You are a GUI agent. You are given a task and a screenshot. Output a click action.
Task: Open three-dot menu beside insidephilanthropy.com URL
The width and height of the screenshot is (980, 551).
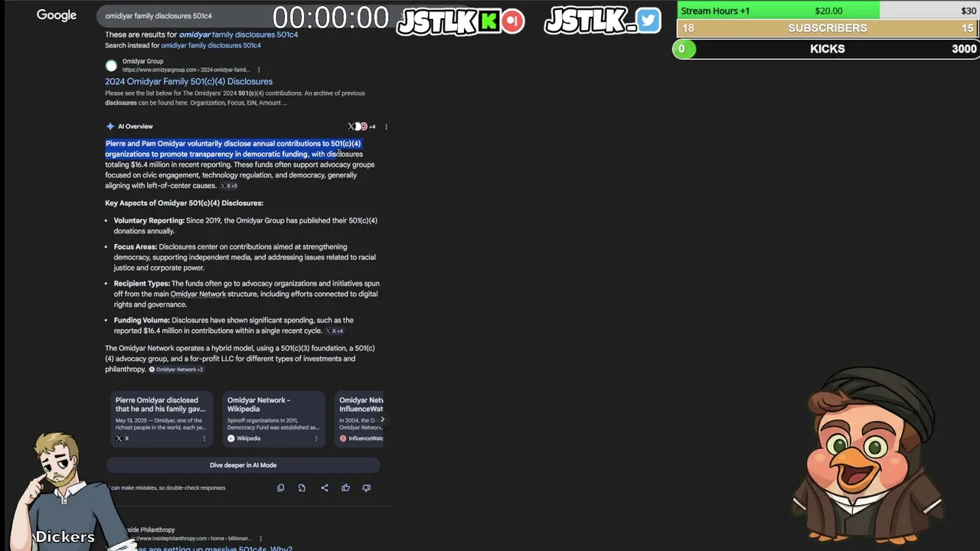[x=260, y=539]
